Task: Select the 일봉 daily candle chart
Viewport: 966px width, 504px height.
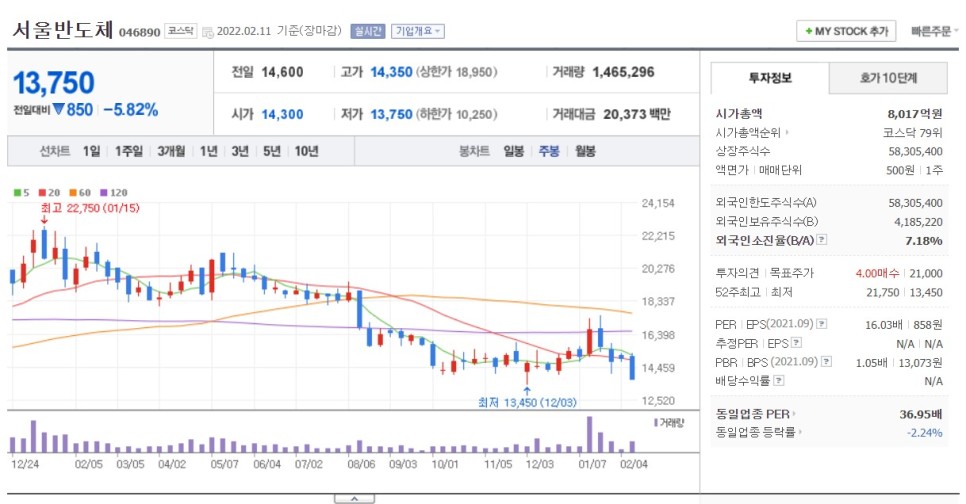Action: [513, 151]
